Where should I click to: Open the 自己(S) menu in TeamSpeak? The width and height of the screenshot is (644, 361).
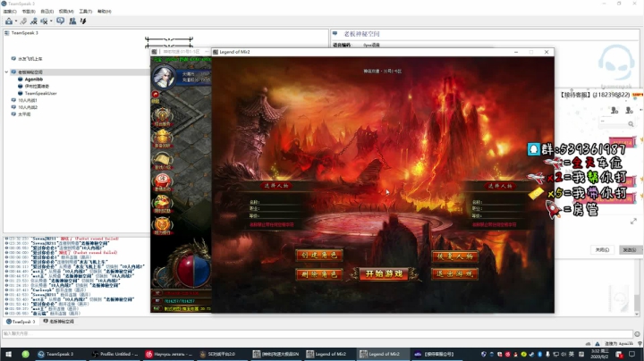pos(47,12)
